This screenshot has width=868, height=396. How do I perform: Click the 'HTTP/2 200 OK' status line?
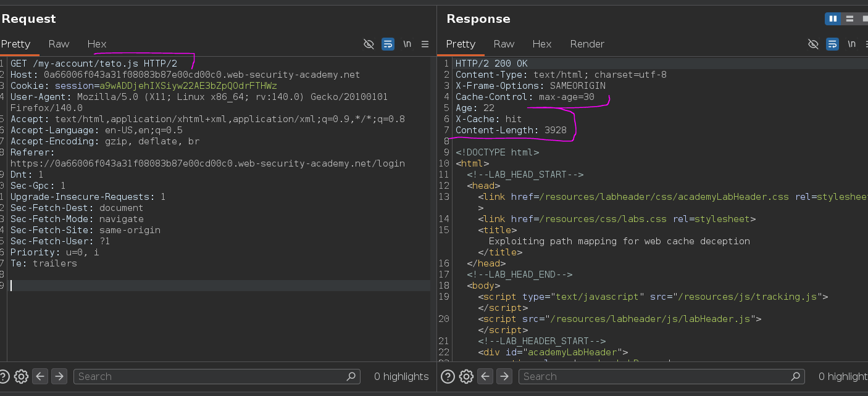click(x=491, y=64)
